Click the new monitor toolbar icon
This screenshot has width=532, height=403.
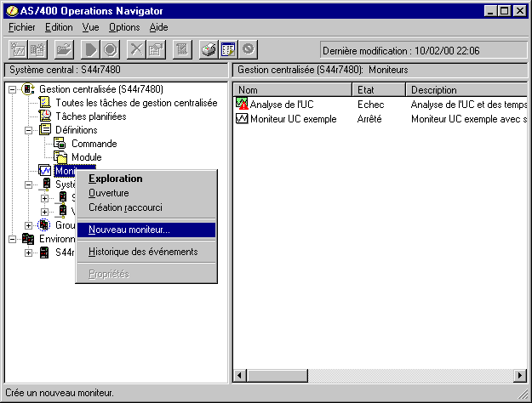pyautogui.click(x=18, y=50)
